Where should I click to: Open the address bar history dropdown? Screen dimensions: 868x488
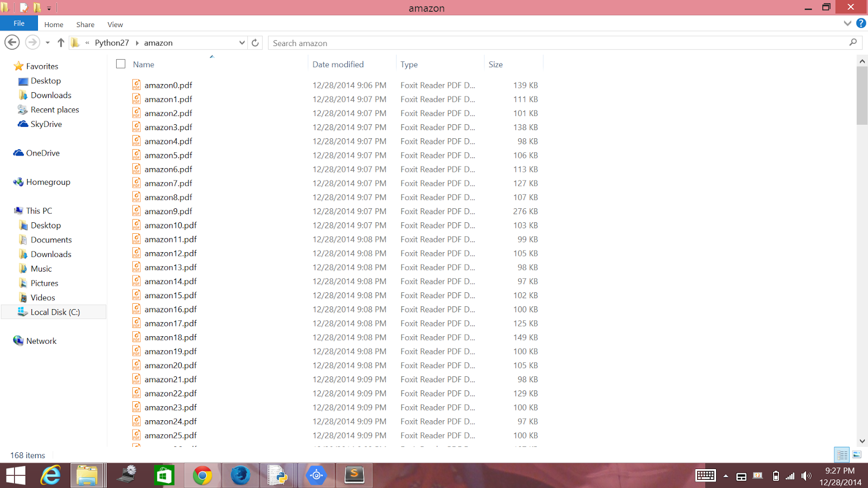(242, 43)
